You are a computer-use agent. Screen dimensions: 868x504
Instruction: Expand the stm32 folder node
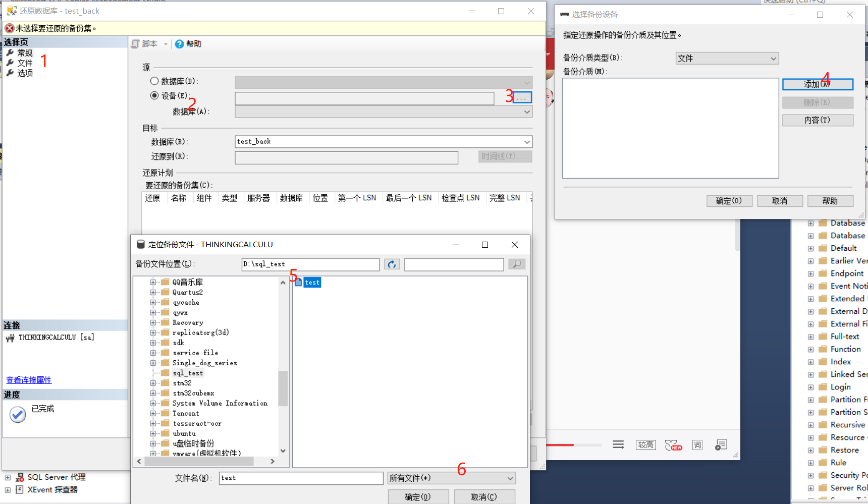click(153, 383)
